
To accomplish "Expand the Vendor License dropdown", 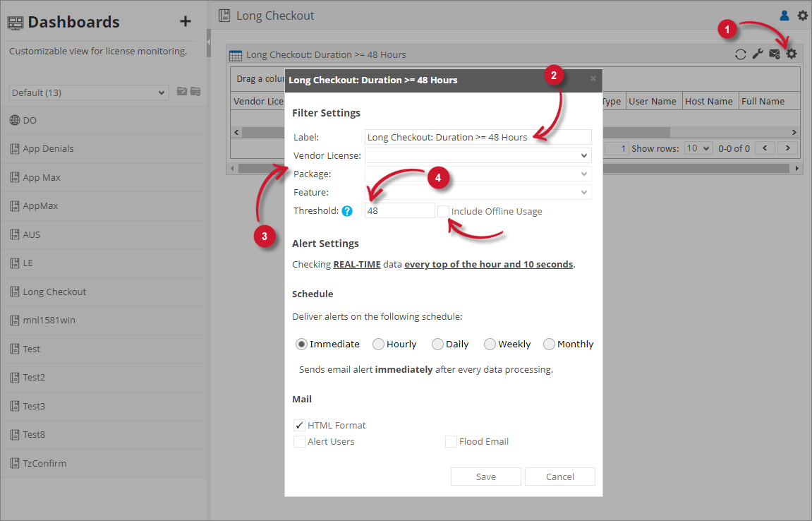I will (x=478, y=155).
